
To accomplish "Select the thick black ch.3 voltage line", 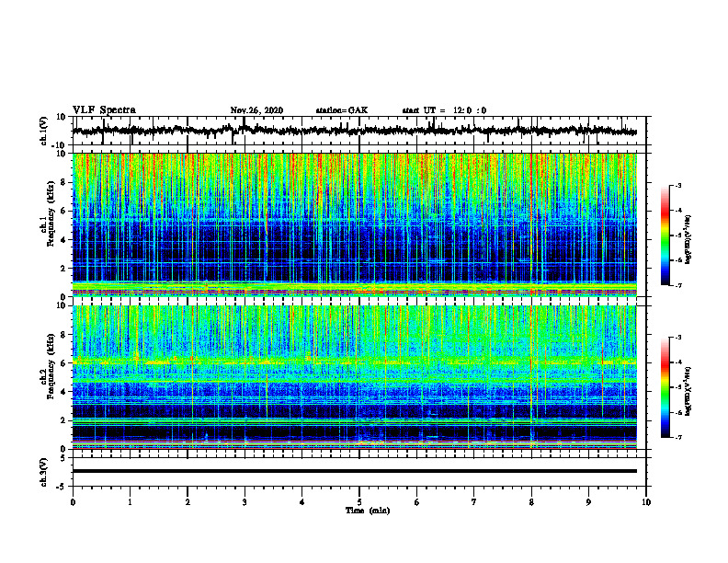I will pos(355,471).
